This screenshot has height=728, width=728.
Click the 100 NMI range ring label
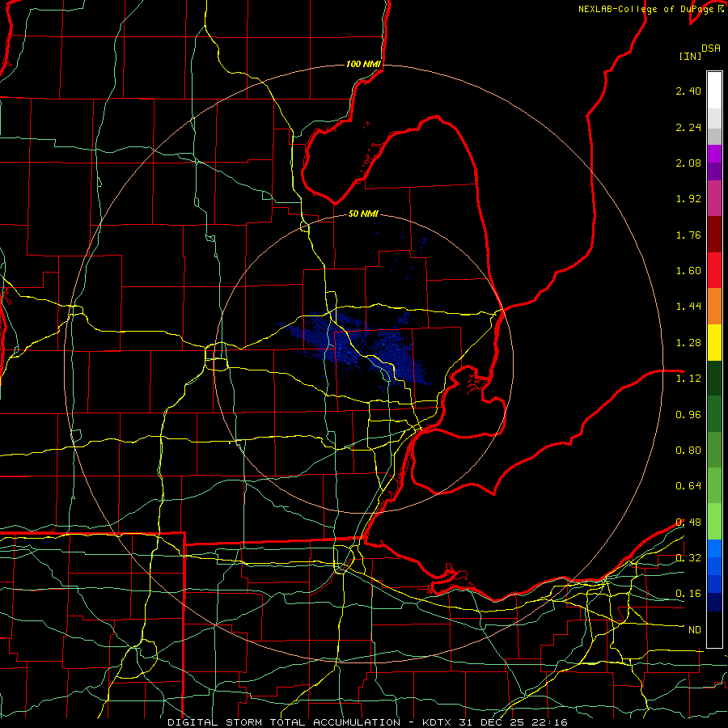pyautogui.click(x=363, y=64)
